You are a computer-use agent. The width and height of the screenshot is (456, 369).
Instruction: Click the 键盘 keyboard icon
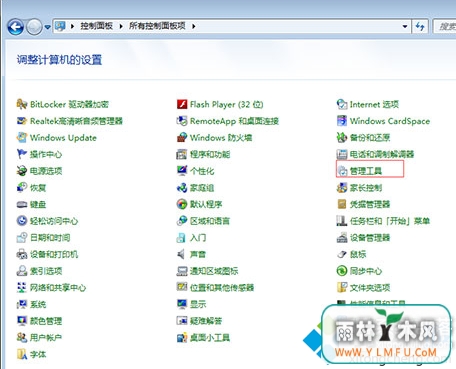click(x=22, y=204)
